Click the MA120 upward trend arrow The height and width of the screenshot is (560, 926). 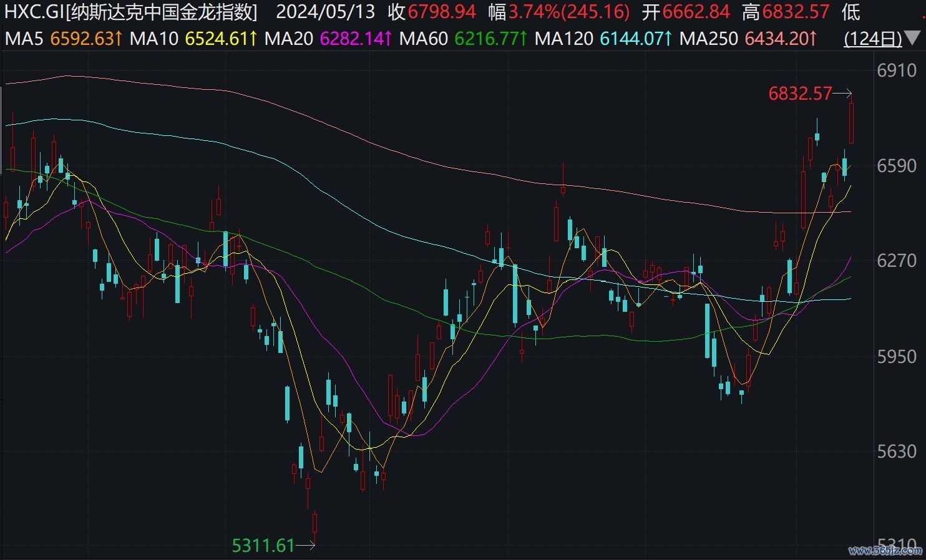coord(668,39)
